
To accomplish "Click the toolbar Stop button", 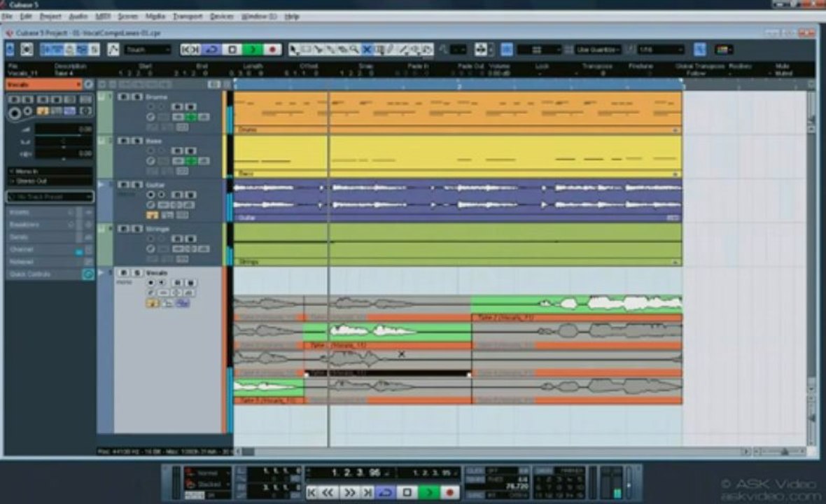I will [x=232, y=50].
